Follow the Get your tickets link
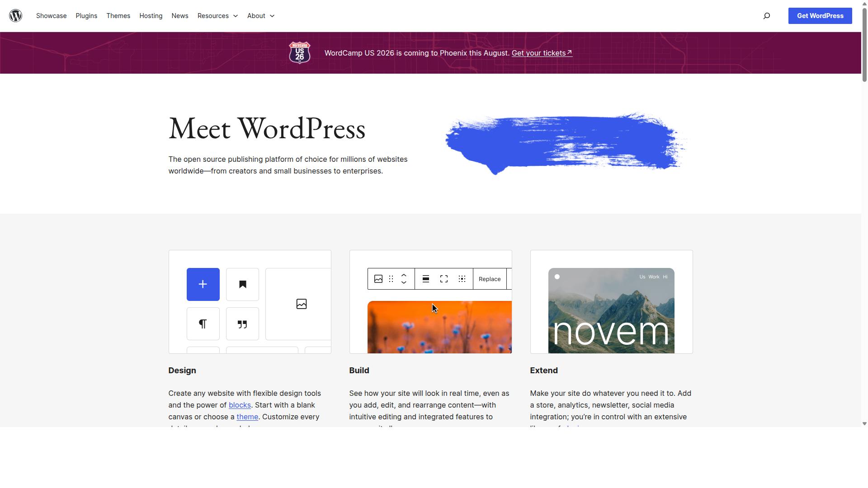The image size is (868, 488). click(542, 53)
